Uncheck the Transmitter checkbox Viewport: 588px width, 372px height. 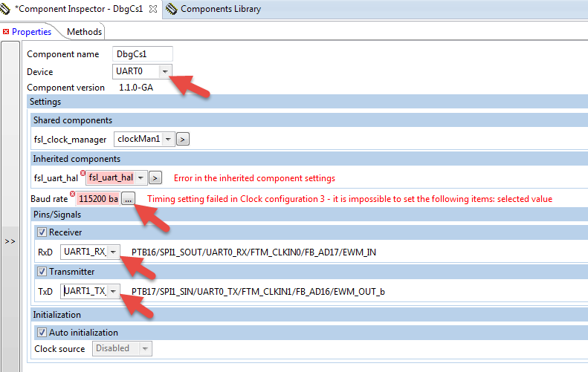pyautogui.click(x=42, y=272)
